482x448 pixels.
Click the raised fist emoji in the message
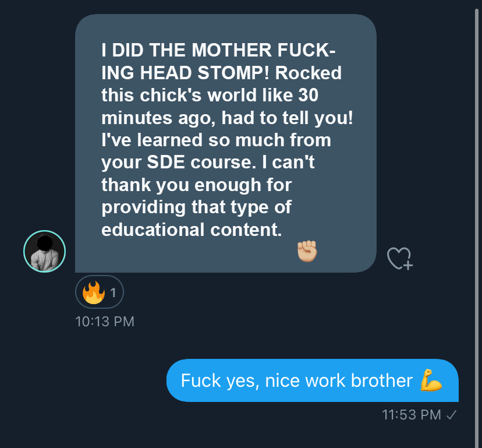click(x=307, y=251)
